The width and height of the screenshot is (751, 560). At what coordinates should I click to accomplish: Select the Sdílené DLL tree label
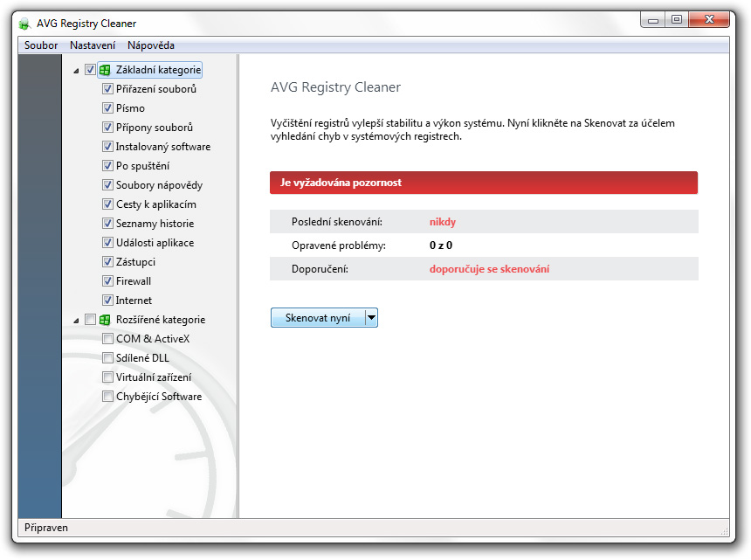(142, 358)
